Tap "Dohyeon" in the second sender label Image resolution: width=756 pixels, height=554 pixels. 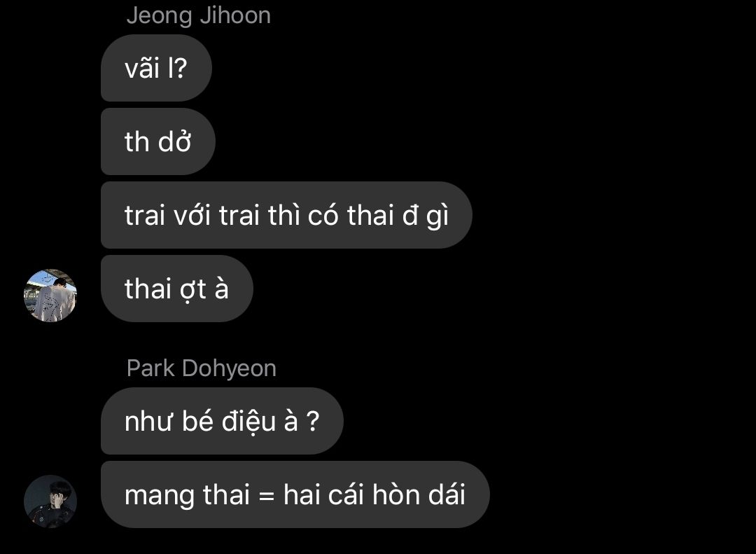click(x=229, y=368)
